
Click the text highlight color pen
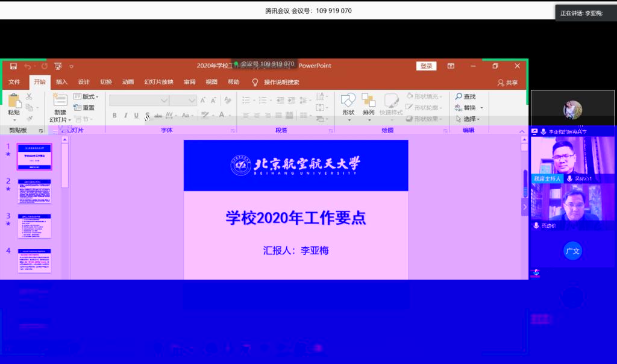click(x=205, y=115)
